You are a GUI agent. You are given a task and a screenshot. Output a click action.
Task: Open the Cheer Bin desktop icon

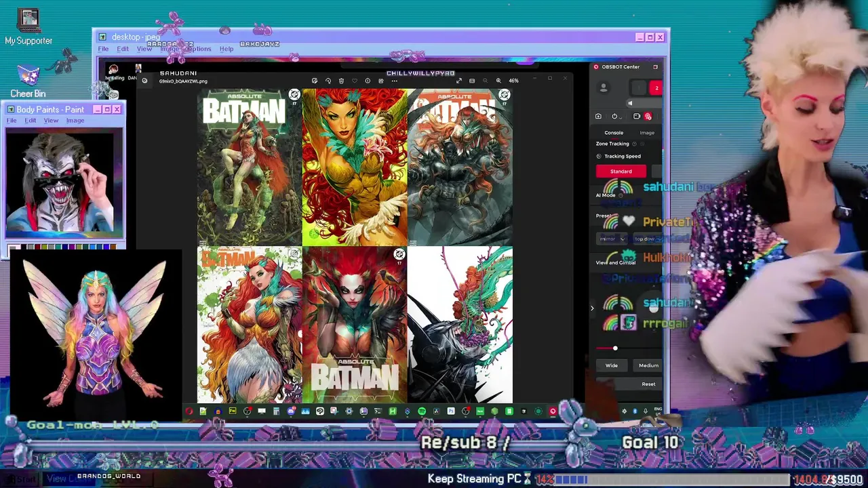coord(28,81)
